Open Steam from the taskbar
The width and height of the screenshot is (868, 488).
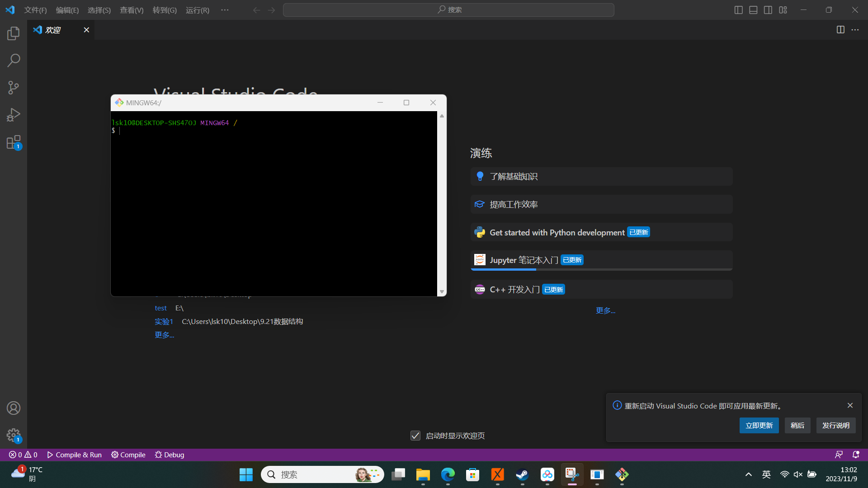click(523, 474)
